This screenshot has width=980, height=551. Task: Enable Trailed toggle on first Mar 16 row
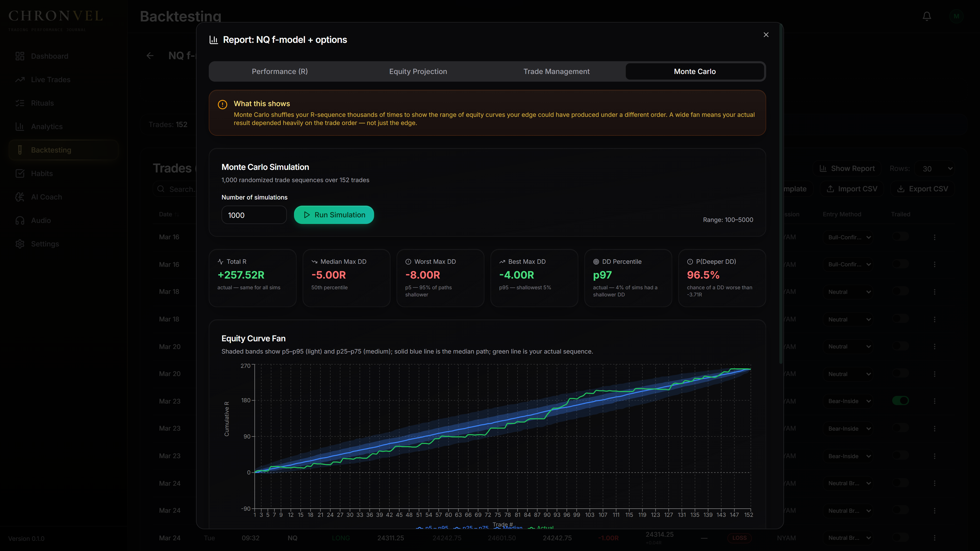tap(900, 236)
